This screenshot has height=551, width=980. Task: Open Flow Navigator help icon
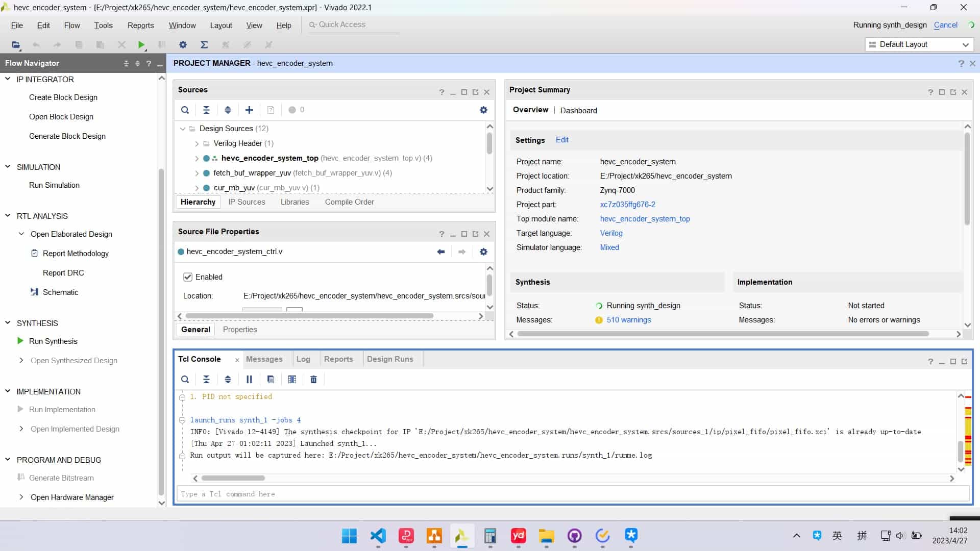click(x=149, y=64)
